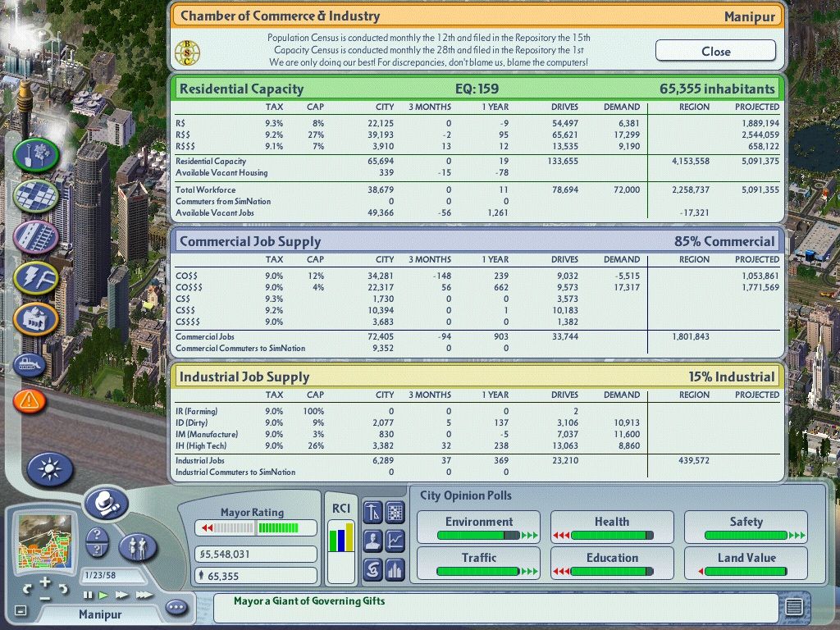Screen dimensions: 840x630
Task: Click the region value 4,153,558
Action: click(691, 162)
